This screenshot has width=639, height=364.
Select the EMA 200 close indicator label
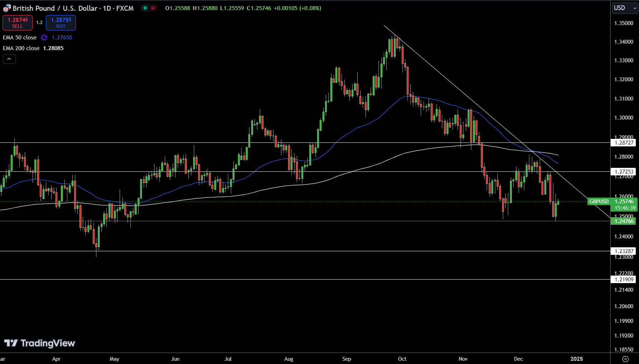coord(21,48)
